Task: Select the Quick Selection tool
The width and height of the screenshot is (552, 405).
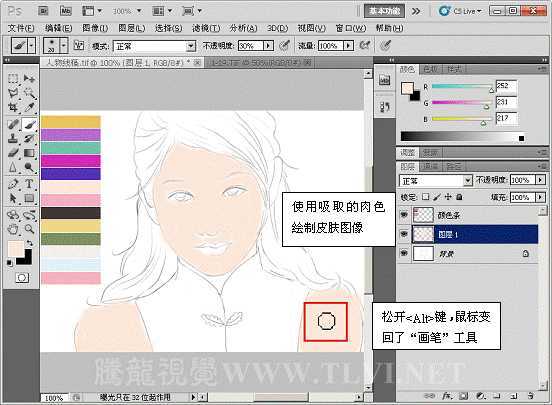Action: pyautogui.click(x=29, y=93)
